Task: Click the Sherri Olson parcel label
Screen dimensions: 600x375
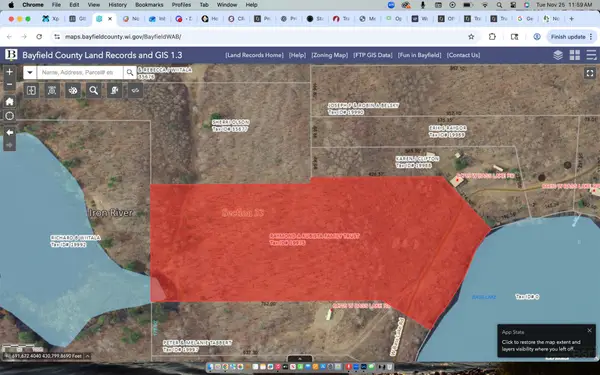Action: point(231,126)
